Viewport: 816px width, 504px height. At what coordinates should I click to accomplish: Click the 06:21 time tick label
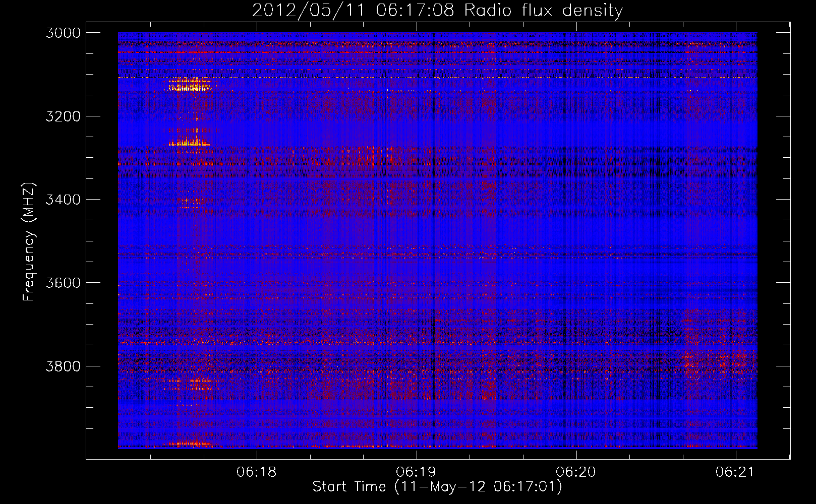pyautogui.click(x=735, y=472)
